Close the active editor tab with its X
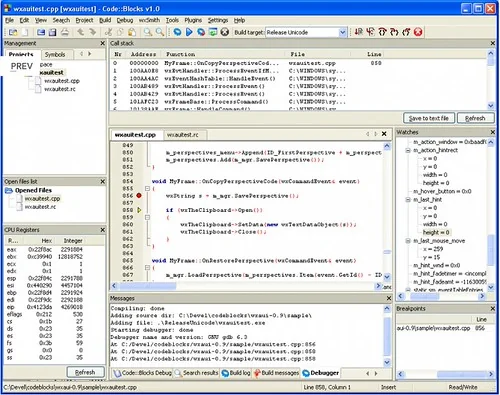500x395 pixels. [x=384, y=134]
